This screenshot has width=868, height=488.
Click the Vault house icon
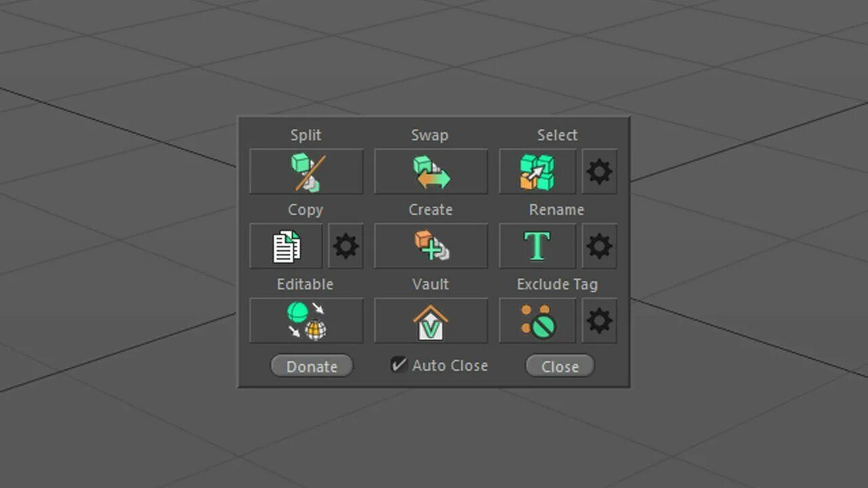tap(431, 321)
